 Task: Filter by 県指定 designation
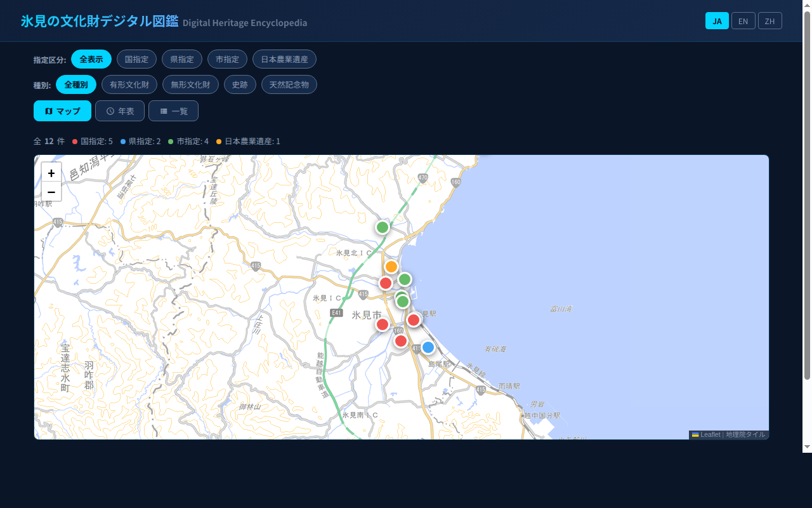(182, 59)
